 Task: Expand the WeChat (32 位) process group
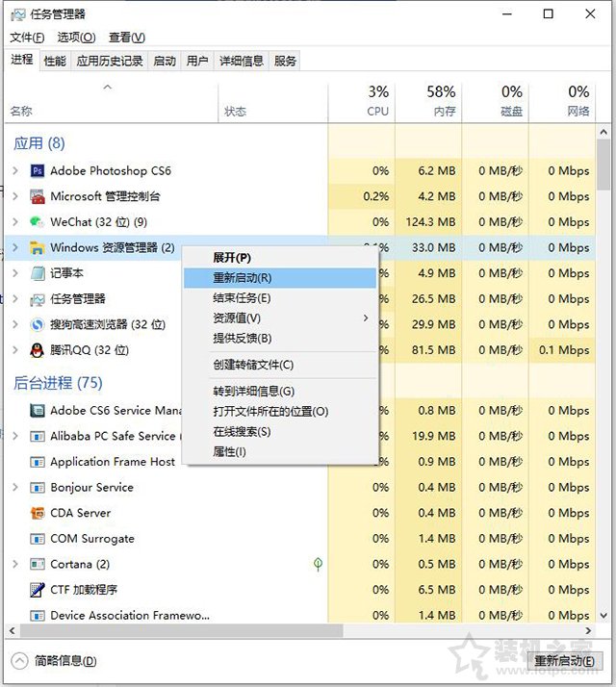(x=15, y=222)
